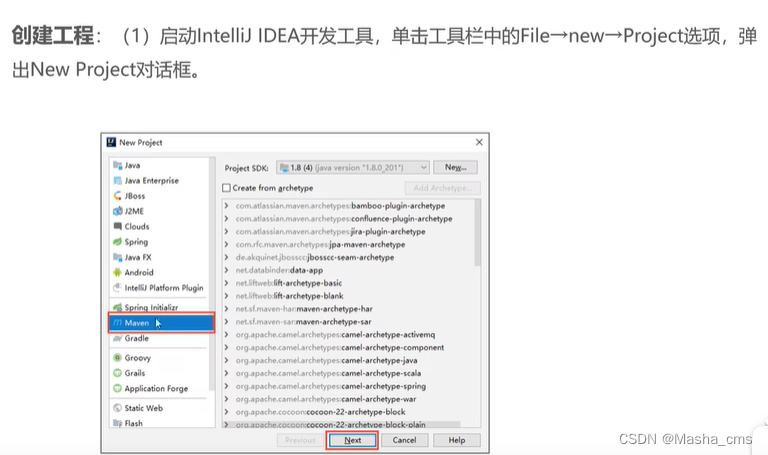The image size is (768, 455).
Task: Expand bamboo-plugin-archetype entry
Action: [226, 206]
